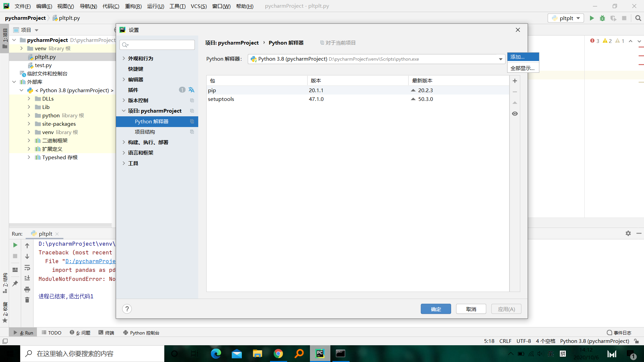
Task: Open the 文件(F) menu
Action: coord(22,6)
